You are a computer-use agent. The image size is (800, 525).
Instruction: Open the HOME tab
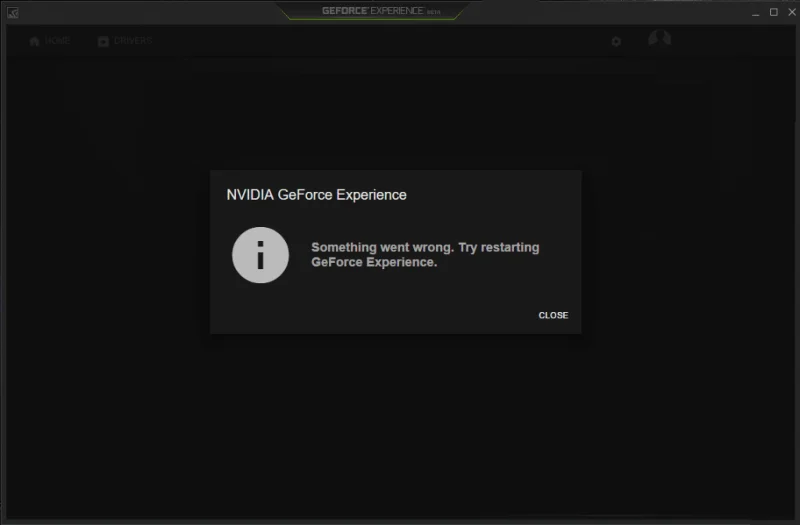[x=49, y=41]
